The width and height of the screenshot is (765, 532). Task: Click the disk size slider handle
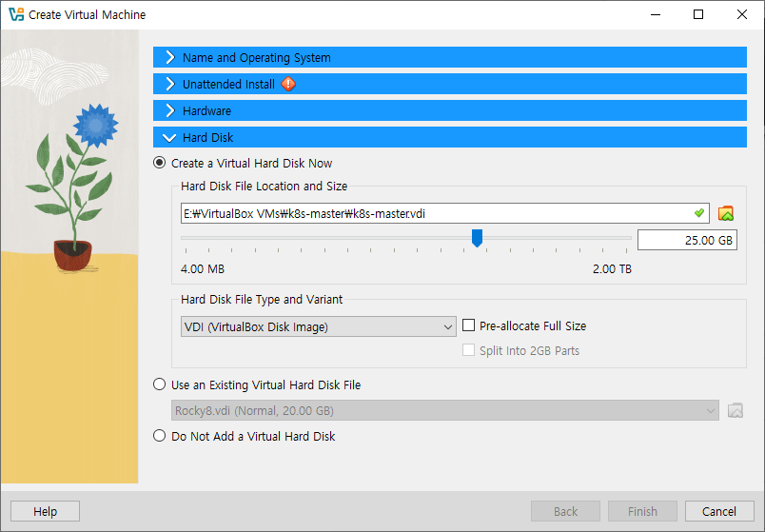point(477,238)
